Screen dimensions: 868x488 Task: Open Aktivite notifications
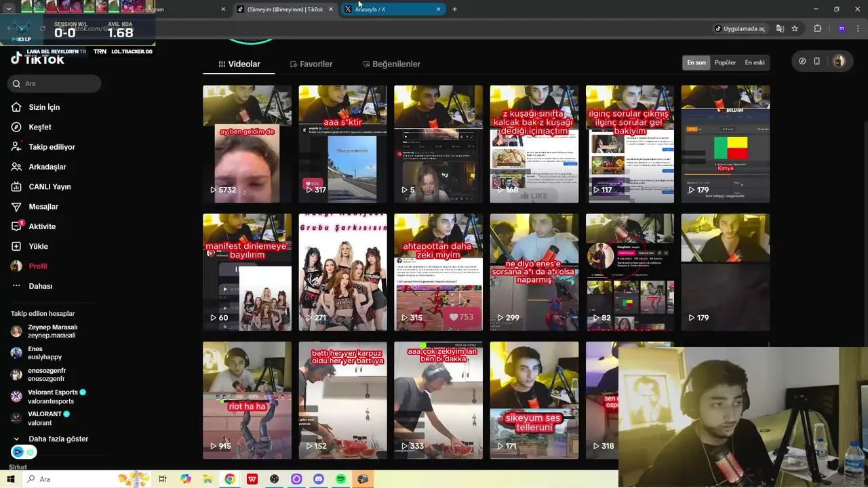point(42,226)
